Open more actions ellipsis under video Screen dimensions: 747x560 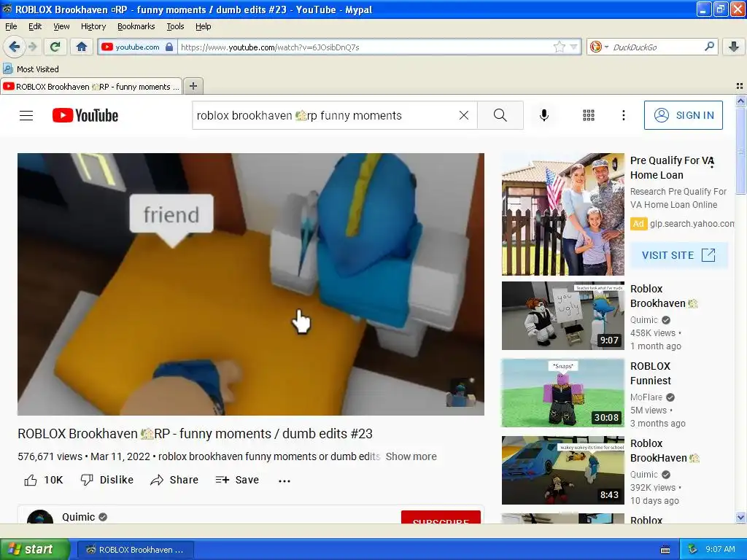tap(285, 481)
